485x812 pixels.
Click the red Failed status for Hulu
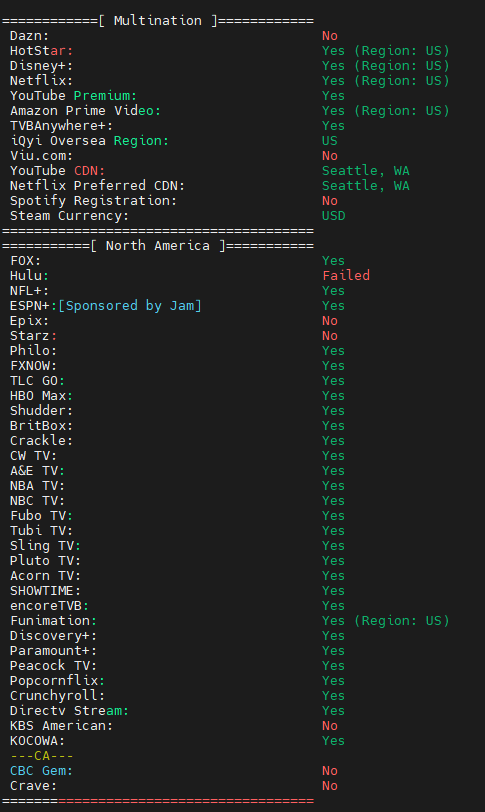point(346,276)
